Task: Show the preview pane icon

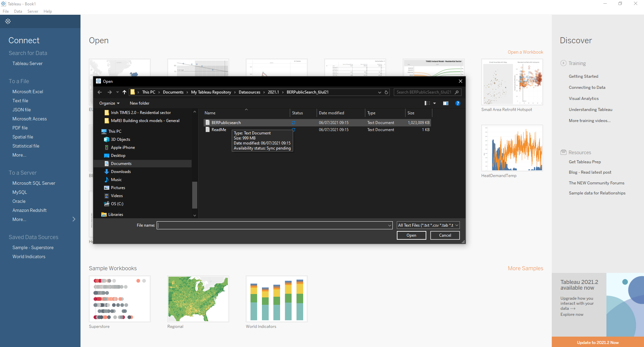Action: (445, 103)
